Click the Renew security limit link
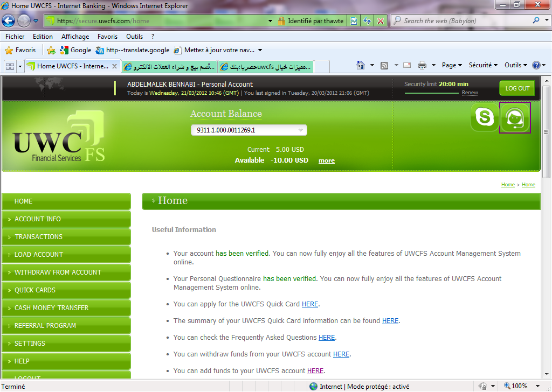 tap(470, 93)
